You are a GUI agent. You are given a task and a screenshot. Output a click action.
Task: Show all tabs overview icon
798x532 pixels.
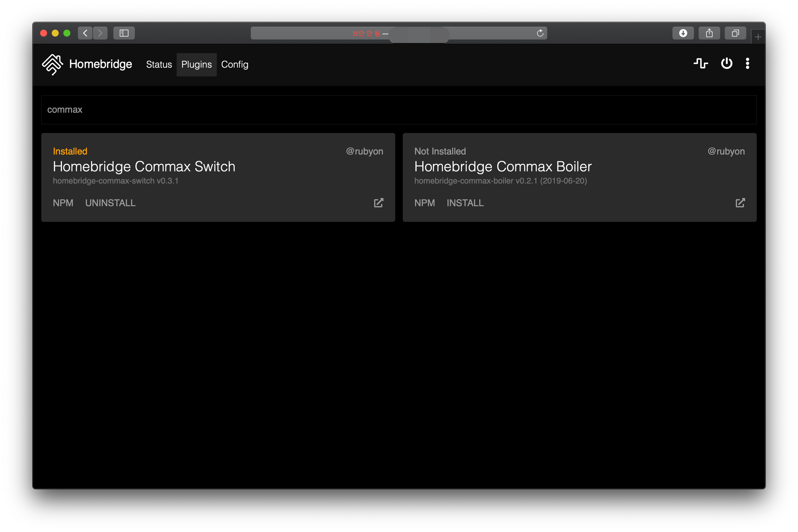pos(735,33)
